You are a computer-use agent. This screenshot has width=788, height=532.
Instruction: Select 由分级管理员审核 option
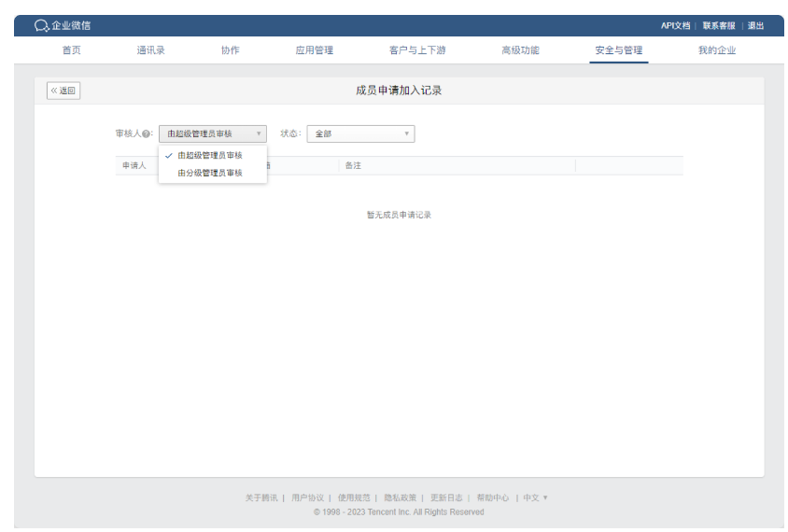point(210,173)
